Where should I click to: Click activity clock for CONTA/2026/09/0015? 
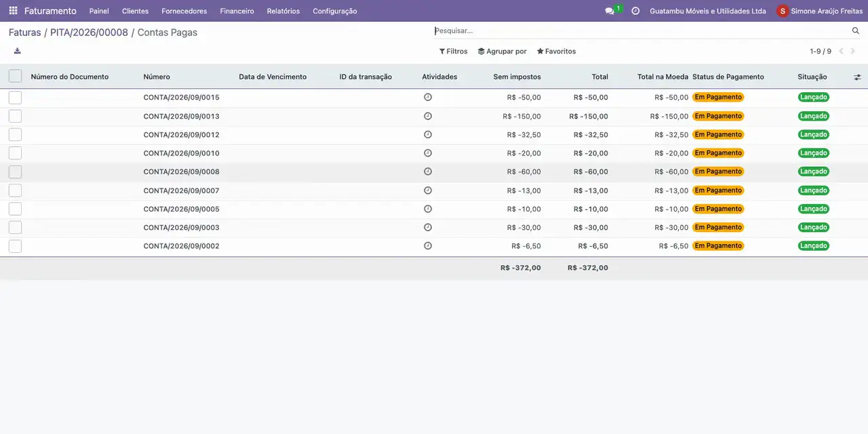click(428, 97)
